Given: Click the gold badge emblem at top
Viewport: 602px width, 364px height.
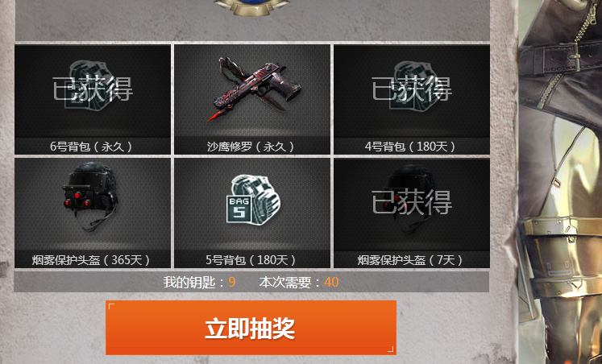Looking at the screenshot, I should pyautogui.click(x=251, y=8).
